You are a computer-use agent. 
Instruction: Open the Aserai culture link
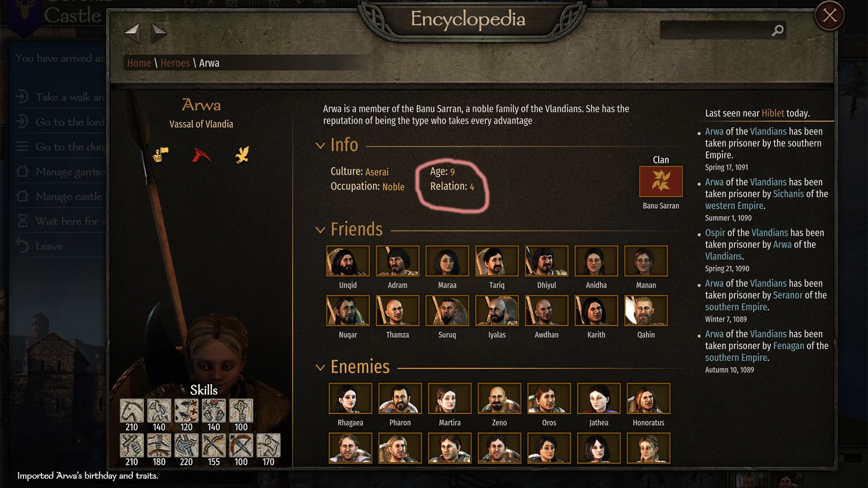click(x=377, y=172)
